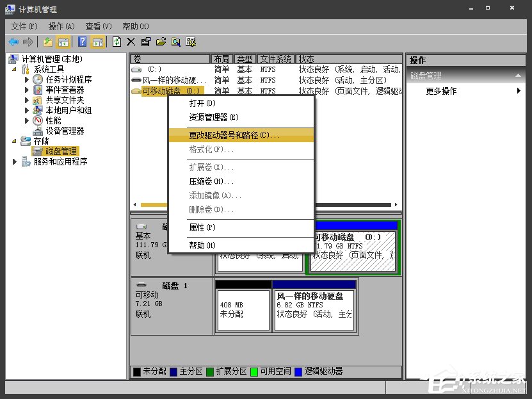This screenshot has height=399, width=532.
Task: Click the forward navigation arrow icon
Action: 27,42
